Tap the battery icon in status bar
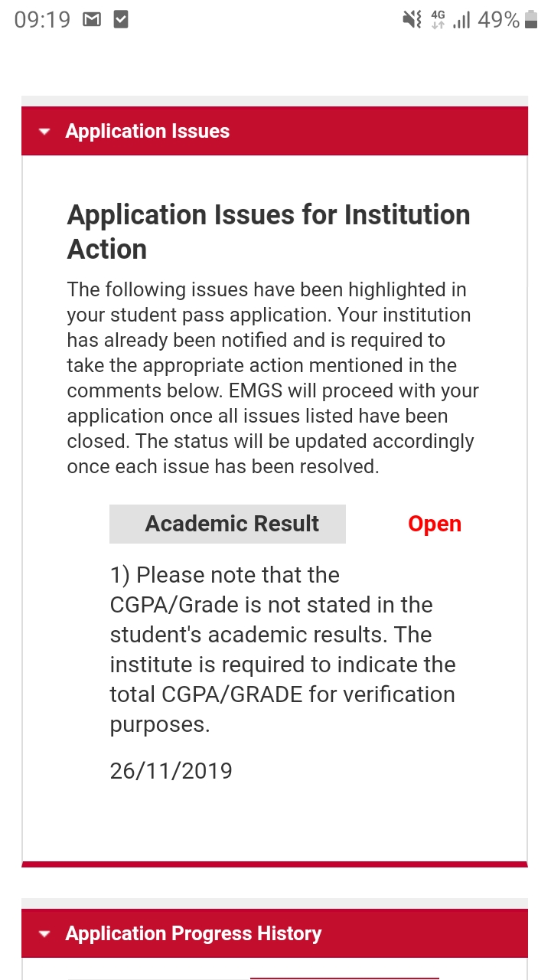 coord(532,21)
